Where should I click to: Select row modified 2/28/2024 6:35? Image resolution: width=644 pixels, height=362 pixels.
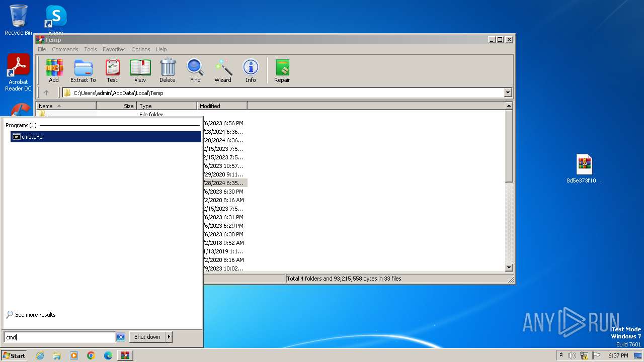tap(225, 183)
